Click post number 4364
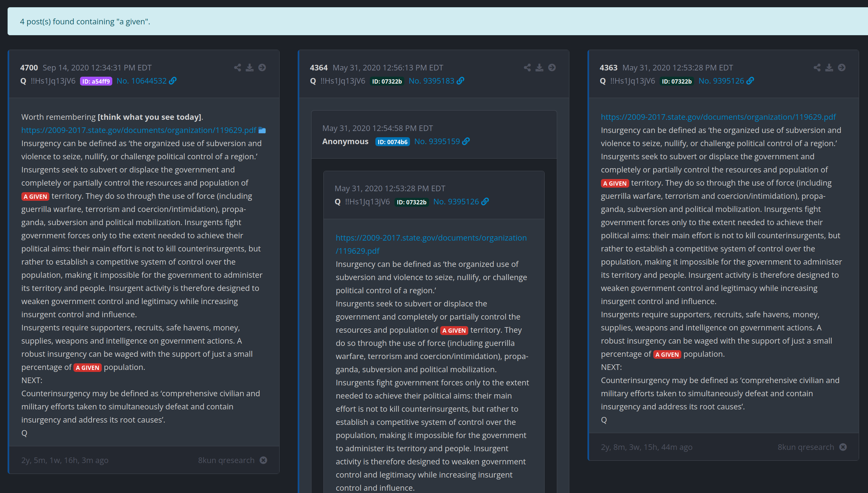Viewport: 868px width, 493px height. (319, 68)
